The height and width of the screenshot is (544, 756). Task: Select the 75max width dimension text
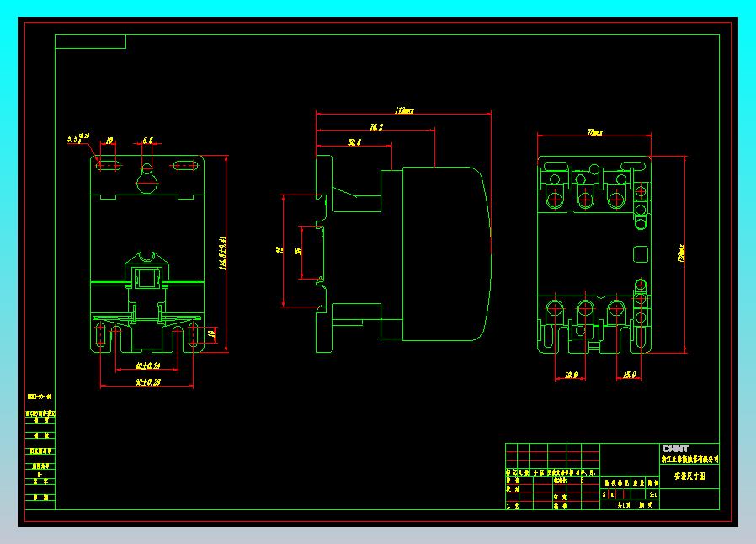tap(594, 131)
